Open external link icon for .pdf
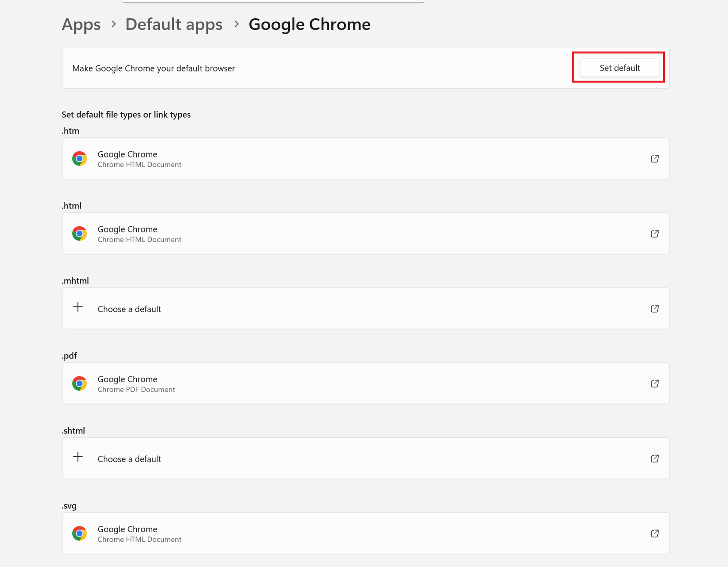 click(655, 384)
